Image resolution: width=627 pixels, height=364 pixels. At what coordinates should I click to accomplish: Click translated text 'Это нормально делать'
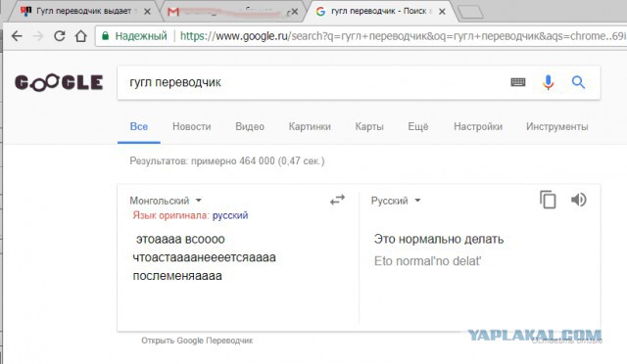[439, 239]
